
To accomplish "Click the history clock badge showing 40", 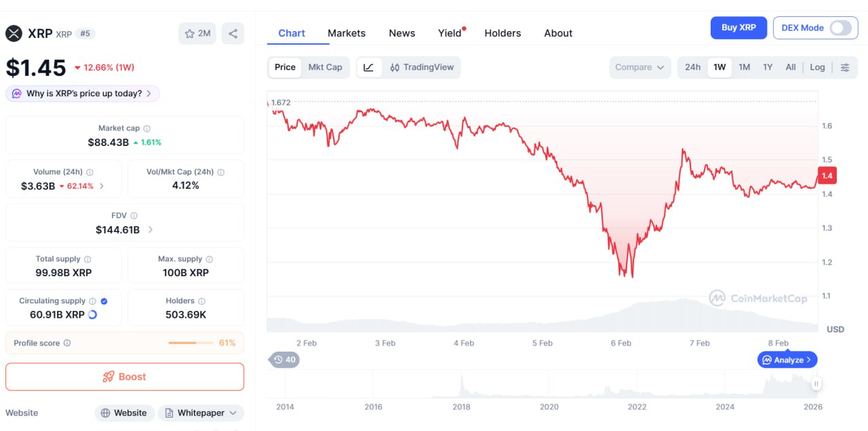I will [x=284, y=360].
